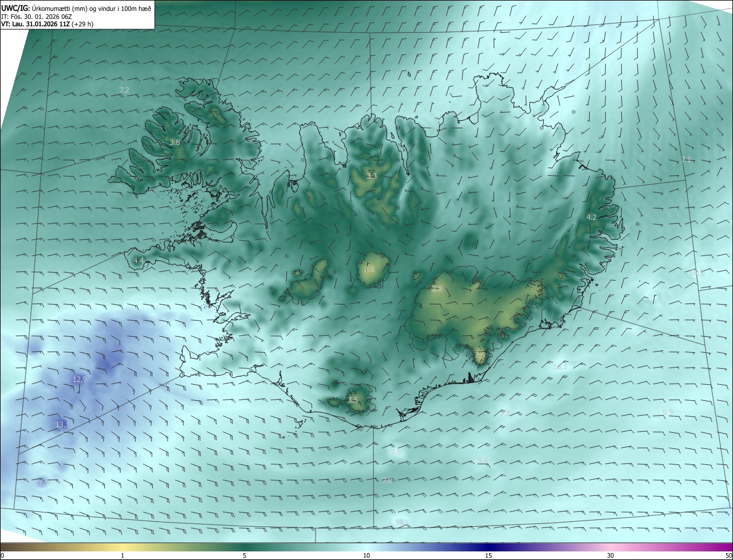Click the valid time 'VT: Lau. 31.01.2026 11Z (+29 h)'
Screen dimensions: 733x560
(x=47, y=24)
